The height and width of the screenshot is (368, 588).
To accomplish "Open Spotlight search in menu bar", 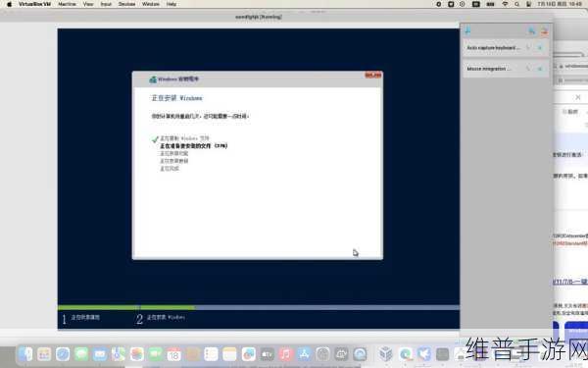I will point(516,4).
